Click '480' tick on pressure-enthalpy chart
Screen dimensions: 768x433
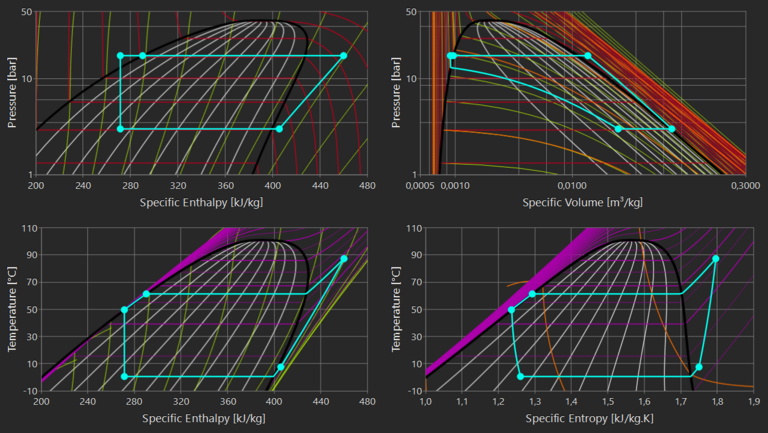pyautogui.click(x=367, y=186)
